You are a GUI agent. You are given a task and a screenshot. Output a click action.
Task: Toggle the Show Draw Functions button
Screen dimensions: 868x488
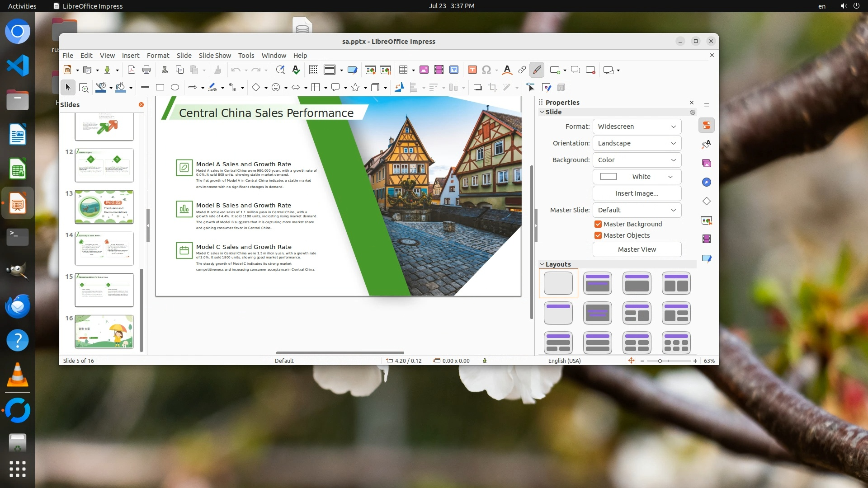click(x=537, y=70)
